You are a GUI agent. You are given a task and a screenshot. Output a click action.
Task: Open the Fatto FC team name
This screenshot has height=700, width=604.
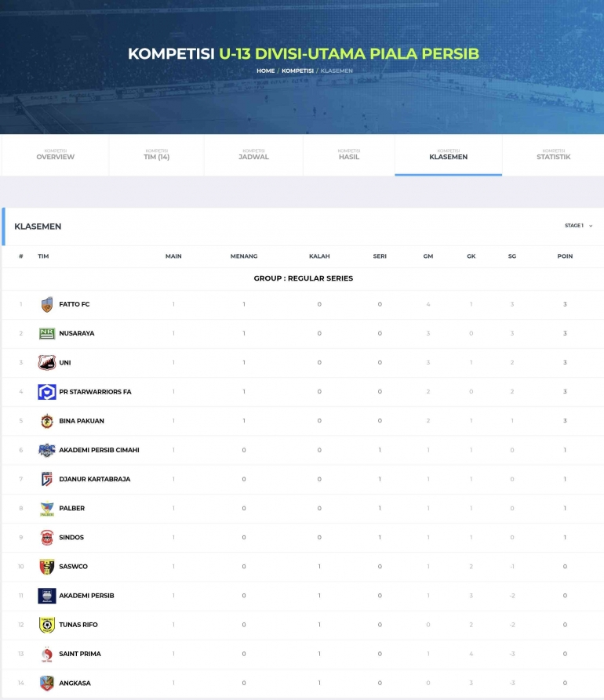coord(75,304)
